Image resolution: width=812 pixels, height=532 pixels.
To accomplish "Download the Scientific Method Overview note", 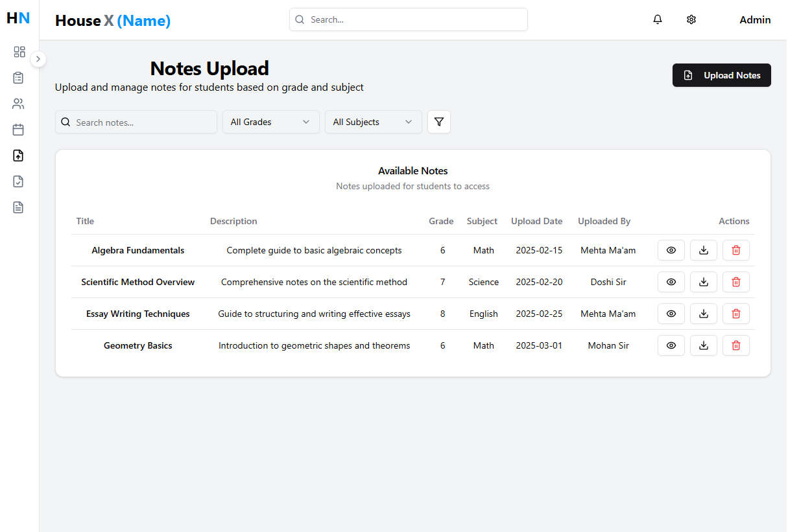I will coord(704,282).
